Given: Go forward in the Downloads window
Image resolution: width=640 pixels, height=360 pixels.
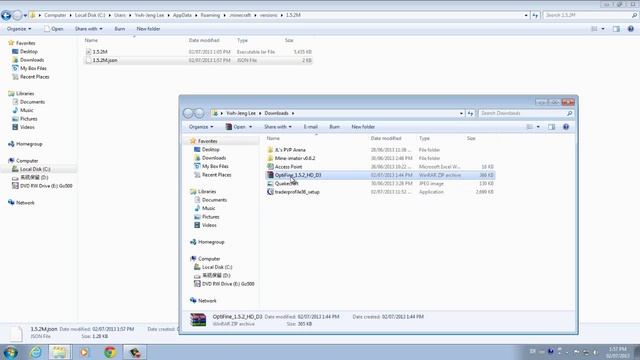Looking at the screenshot, I should [199, 113].
